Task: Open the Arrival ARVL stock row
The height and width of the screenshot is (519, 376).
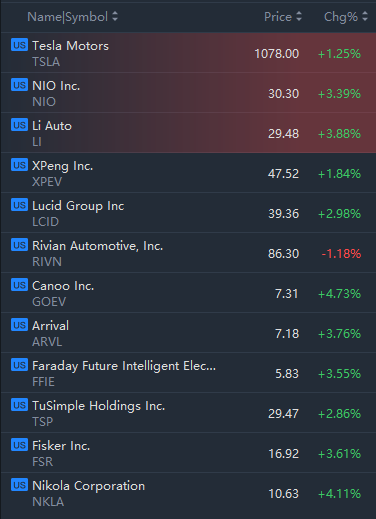Action: point(188,333)
